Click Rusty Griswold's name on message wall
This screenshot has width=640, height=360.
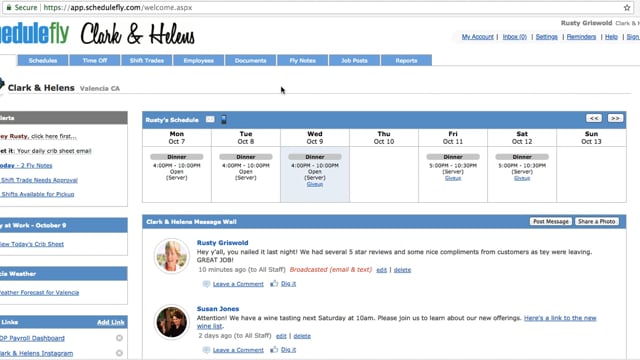tap(222, 242)
